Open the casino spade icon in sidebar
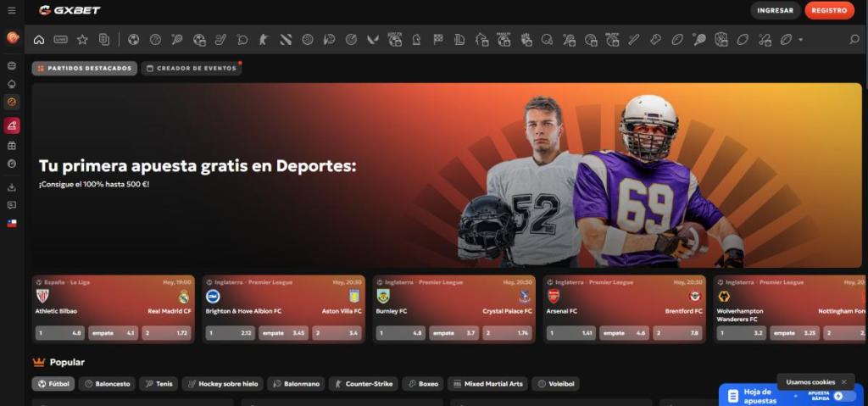868x406 pixels. click(12, 84)
